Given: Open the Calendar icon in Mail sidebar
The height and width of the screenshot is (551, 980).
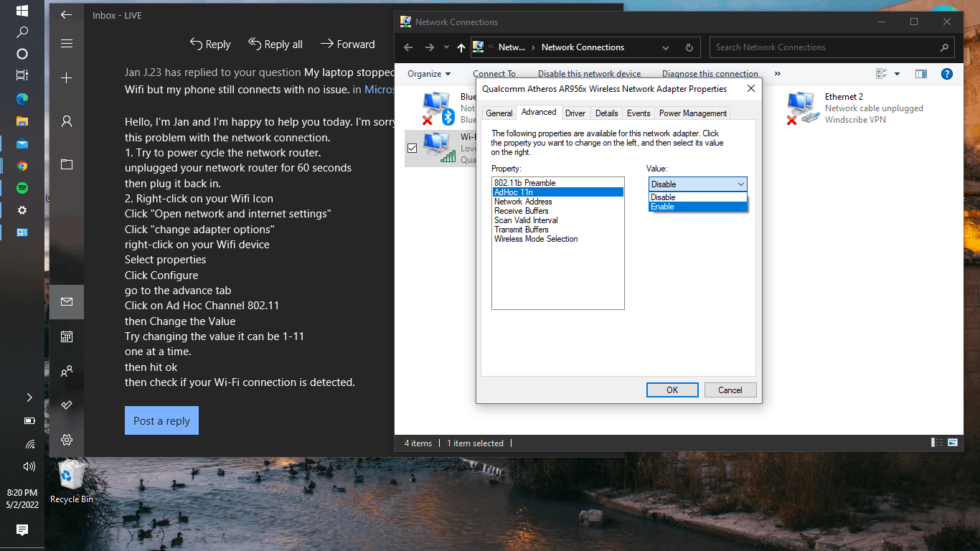Looking at the screenshot, I should [x=67, y=336].
